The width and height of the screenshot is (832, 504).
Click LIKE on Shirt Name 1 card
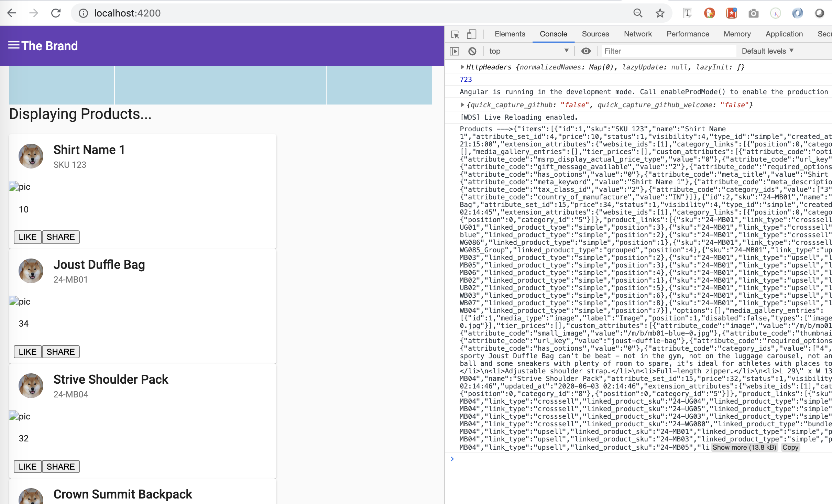pyautogui.click(x=28, y=237)
